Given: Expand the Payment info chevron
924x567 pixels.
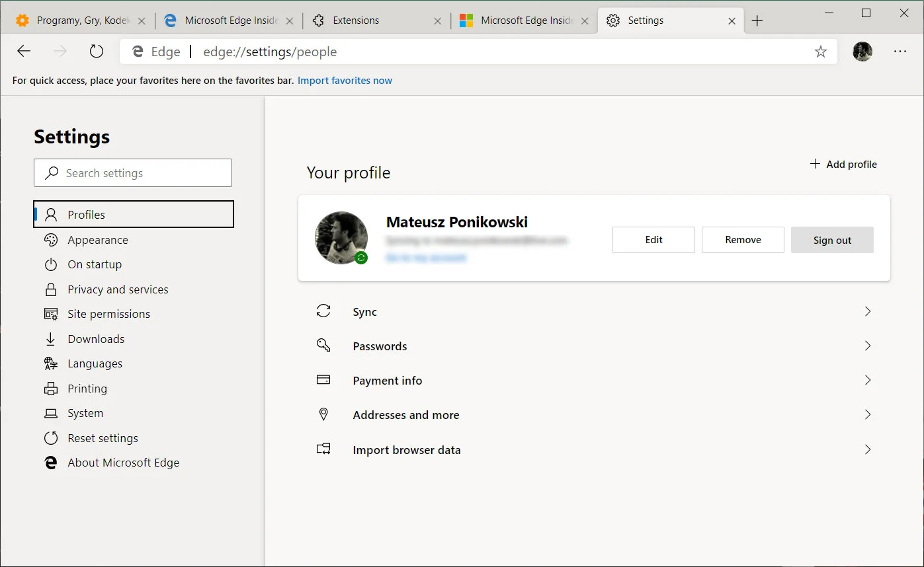Looking at the screenshot, I should point(868,380).
